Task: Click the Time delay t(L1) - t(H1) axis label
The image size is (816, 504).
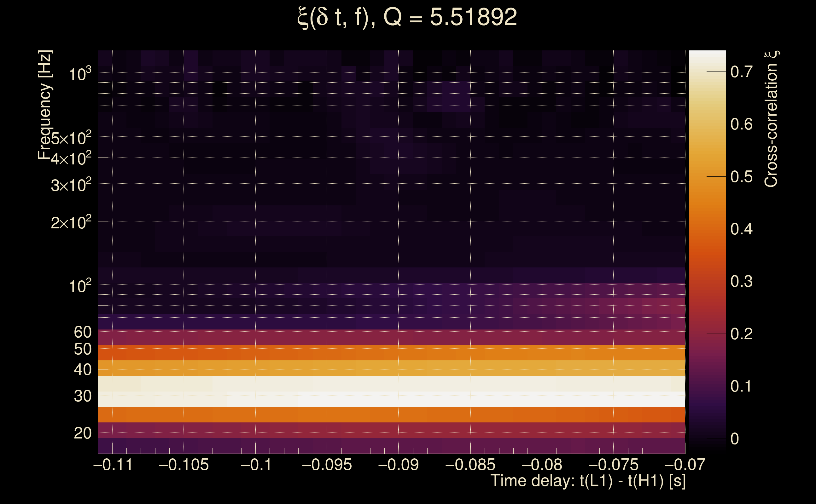Action: (588, 481)
